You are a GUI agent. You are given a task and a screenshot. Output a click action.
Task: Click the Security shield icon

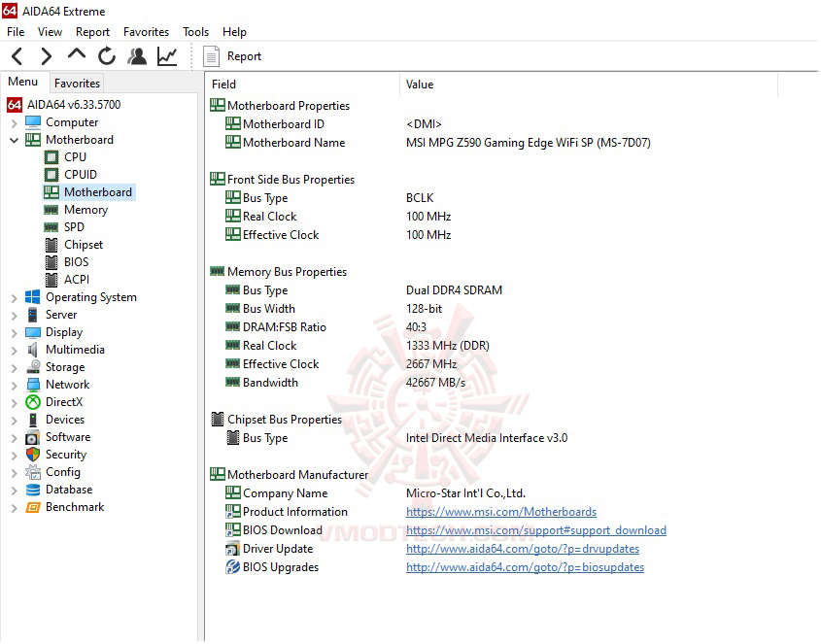[x=33, y=455]
